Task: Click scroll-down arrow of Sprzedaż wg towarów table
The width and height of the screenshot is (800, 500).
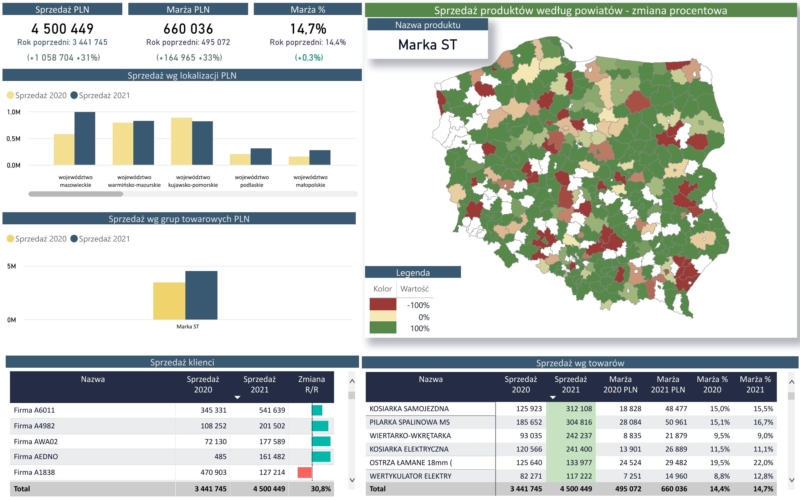Action: click(791, 477)
